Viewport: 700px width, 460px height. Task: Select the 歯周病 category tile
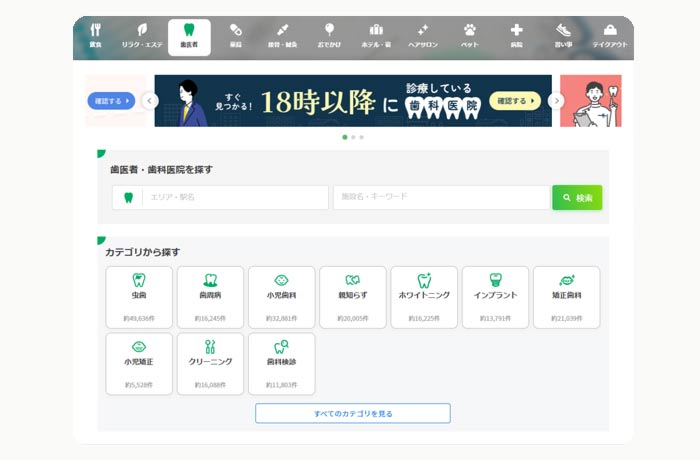tap(210, 297)
